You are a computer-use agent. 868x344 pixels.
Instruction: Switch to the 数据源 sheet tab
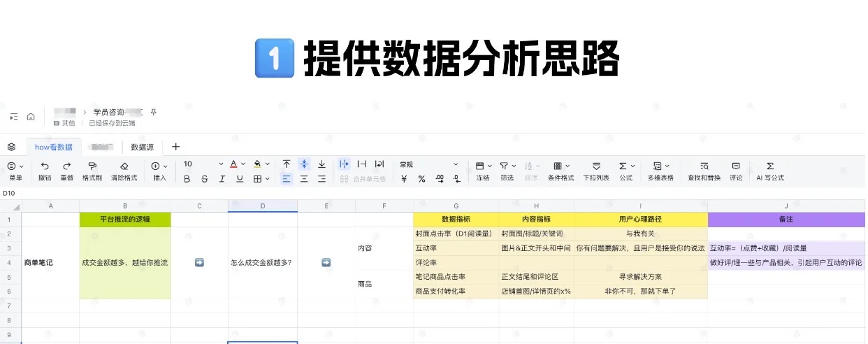142,147
